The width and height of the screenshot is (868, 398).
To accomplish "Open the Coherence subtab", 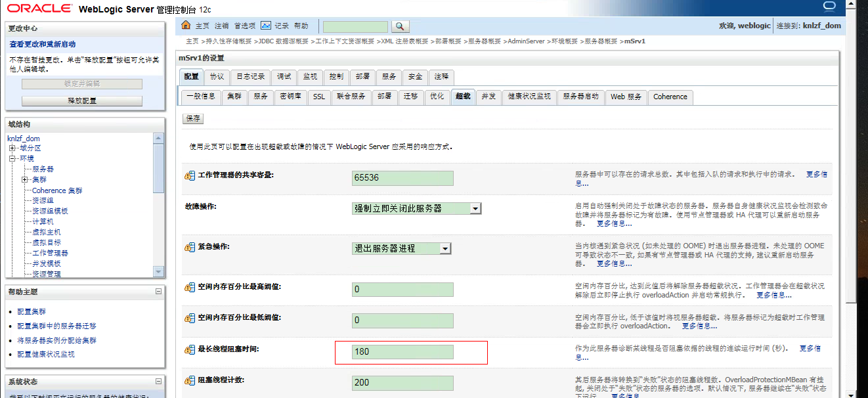I will 670,97.
